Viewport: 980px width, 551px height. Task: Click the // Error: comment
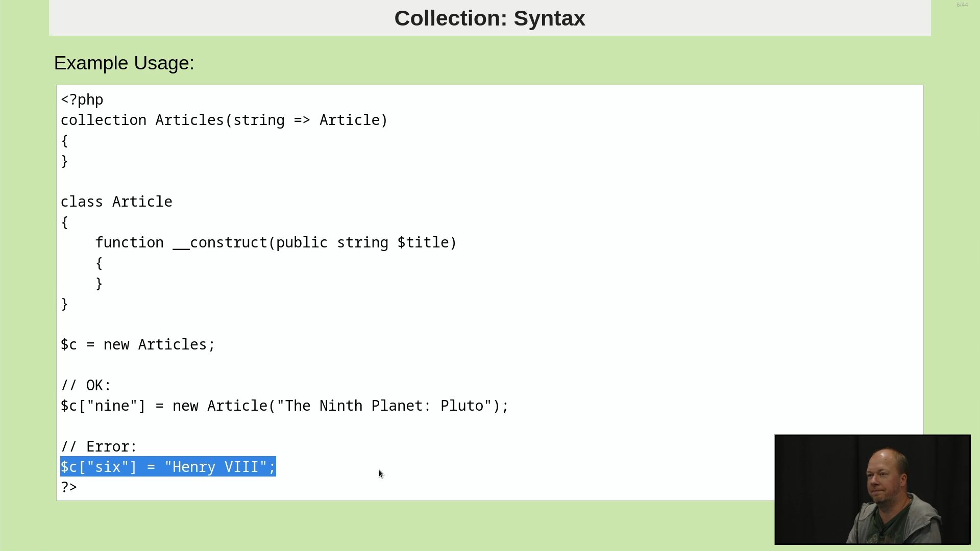99,447
